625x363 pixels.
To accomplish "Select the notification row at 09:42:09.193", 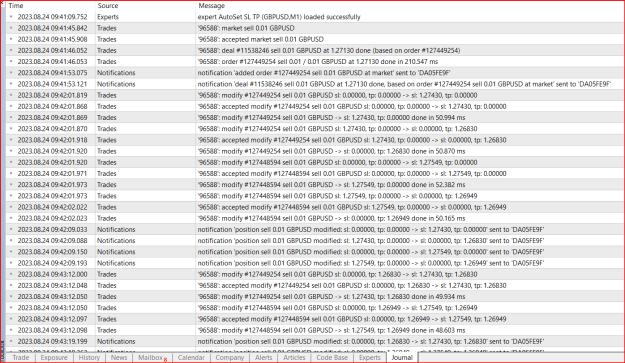I will coord(315,263).
